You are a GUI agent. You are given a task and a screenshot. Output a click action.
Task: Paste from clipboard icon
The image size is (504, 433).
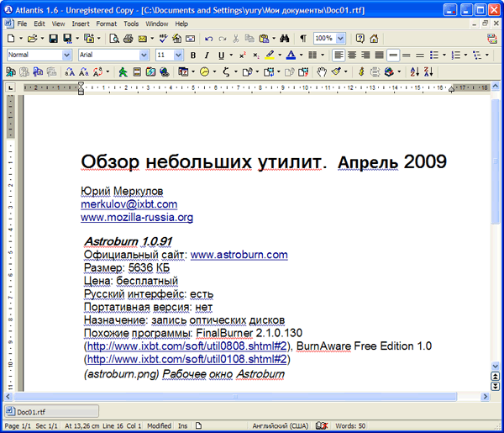(264, 39)
